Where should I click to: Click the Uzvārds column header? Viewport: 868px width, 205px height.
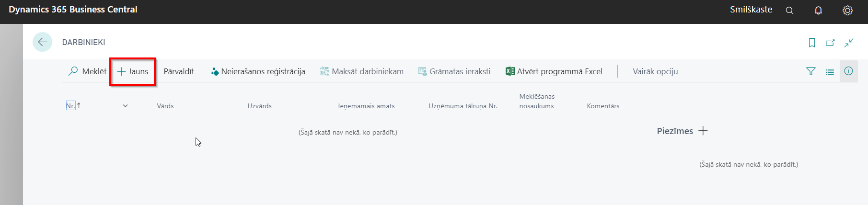260,106
